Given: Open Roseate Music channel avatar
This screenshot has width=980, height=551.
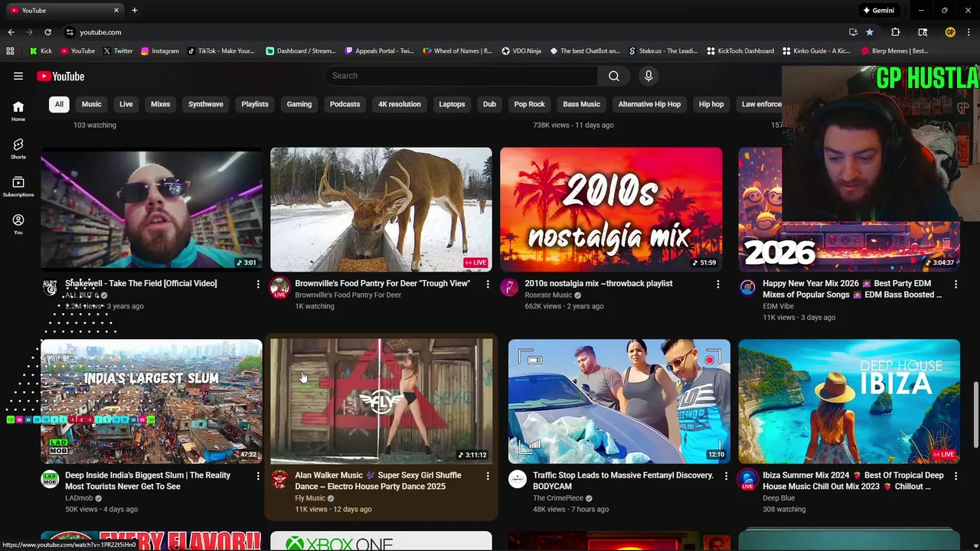Looking at the screenshot, I should pyautogui.click(x=509, y=288).
